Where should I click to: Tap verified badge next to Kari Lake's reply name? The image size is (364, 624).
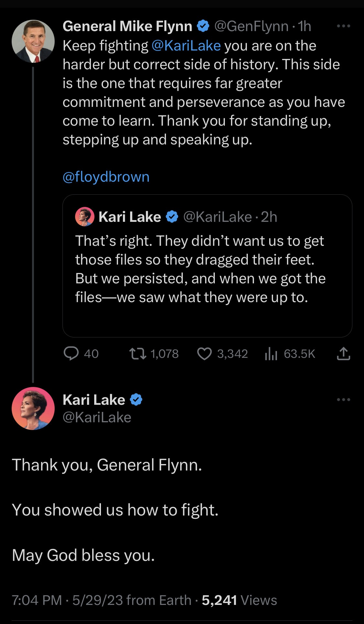(136, 400)
